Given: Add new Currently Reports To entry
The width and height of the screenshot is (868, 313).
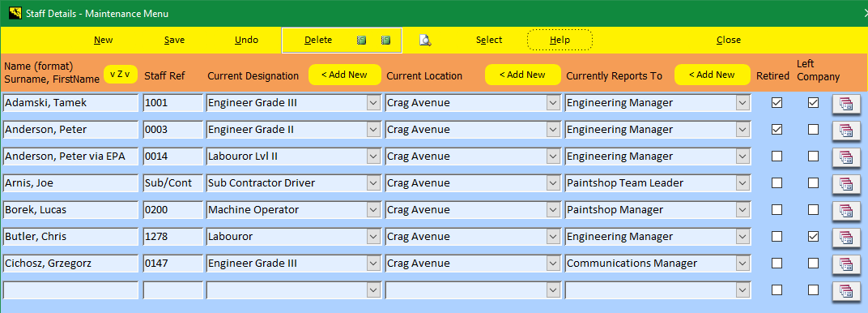Looking at the screenshot, I should (712, 75).
